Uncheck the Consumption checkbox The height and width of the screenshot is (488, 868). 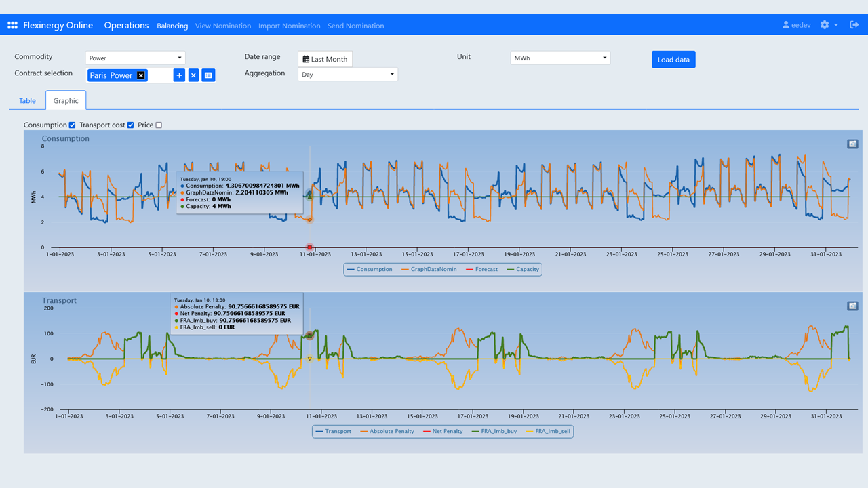click(72, 125)
